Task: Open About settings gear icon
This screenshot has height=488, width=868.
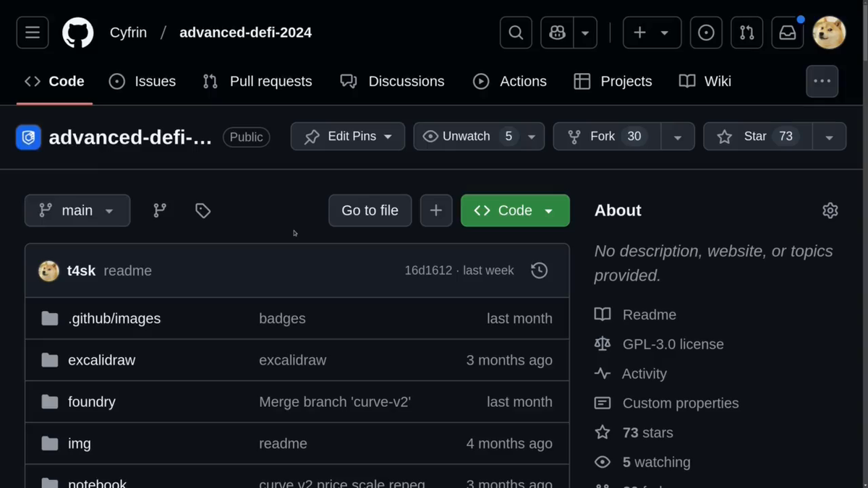Action: pyautogui.click(x=830, y=210)
